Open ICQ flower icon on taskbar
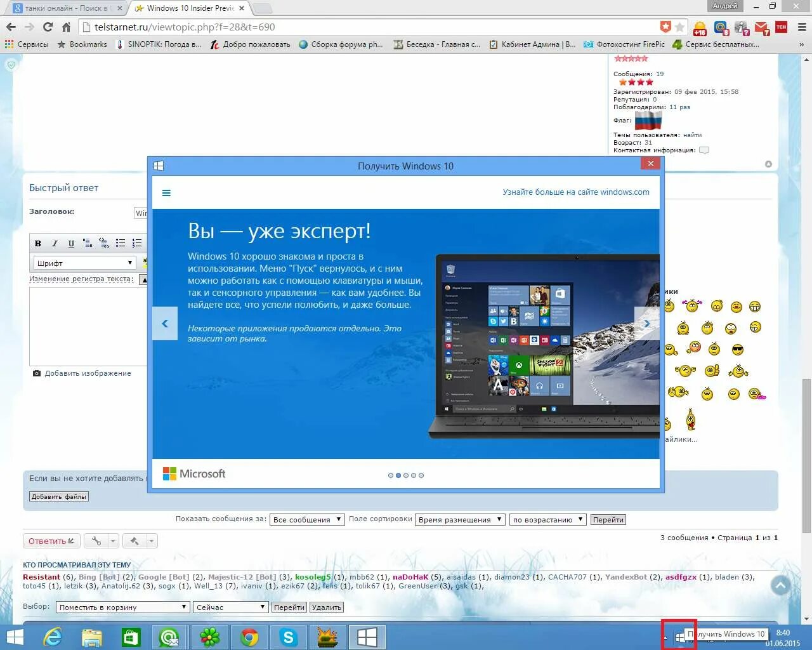 point(209,637)
